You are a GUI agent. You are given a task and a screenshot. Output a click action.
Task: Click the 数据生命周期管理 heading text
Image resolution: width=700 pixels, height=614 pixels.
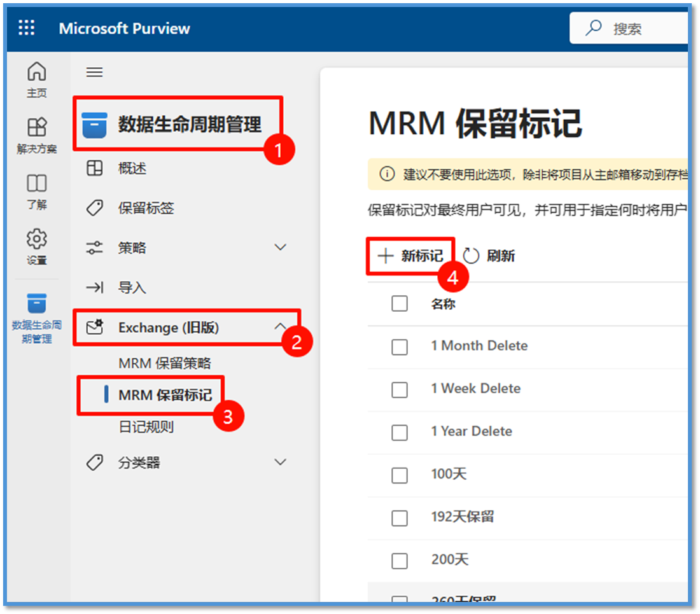(190, 125)
